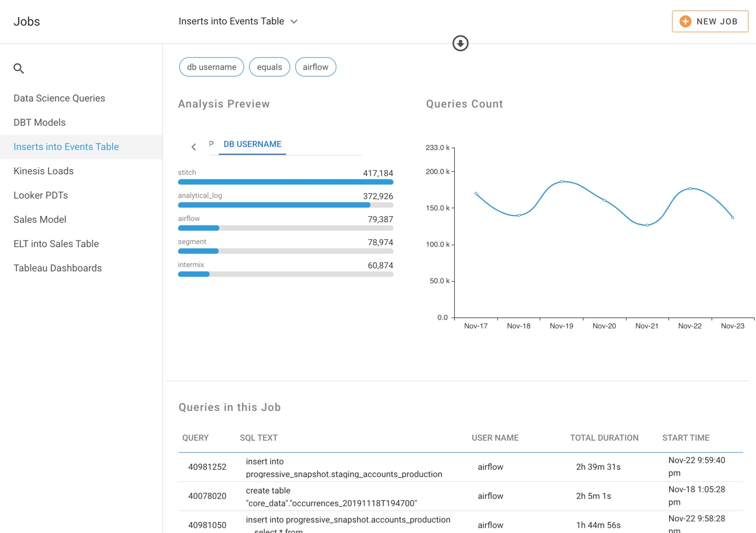Sort by START TIME column header
Viewport: 756px width, 533px height.
pyautogui.click(x=686, y=438)
